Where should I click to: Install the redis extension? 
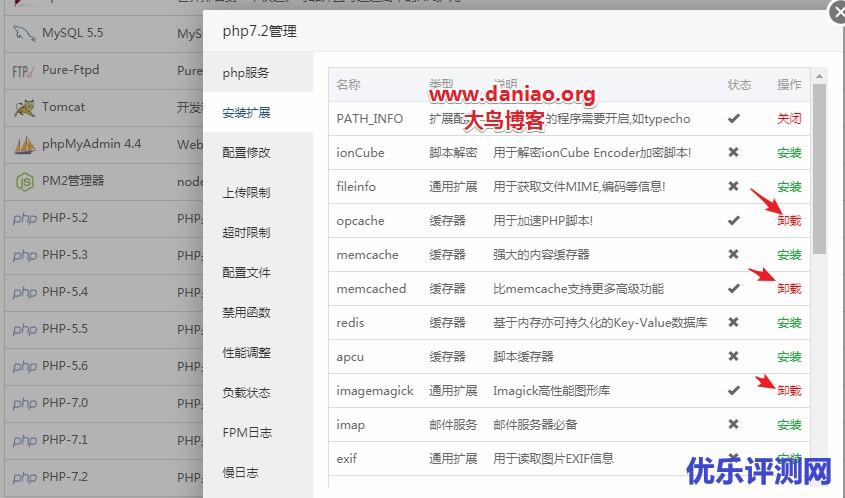click(789, 323)
